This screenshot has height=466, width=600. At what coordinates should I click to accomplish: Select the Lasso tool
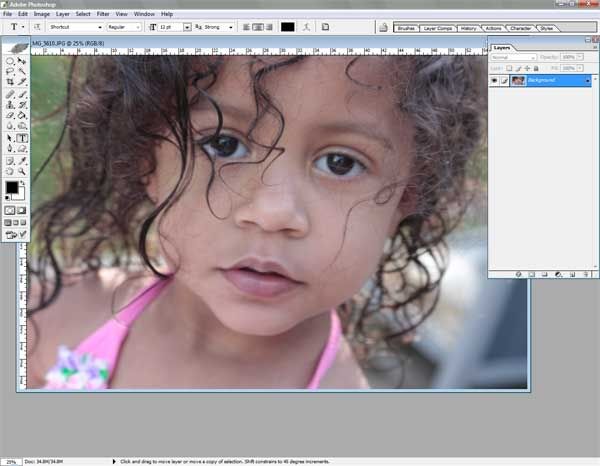(x=10, y=71)
